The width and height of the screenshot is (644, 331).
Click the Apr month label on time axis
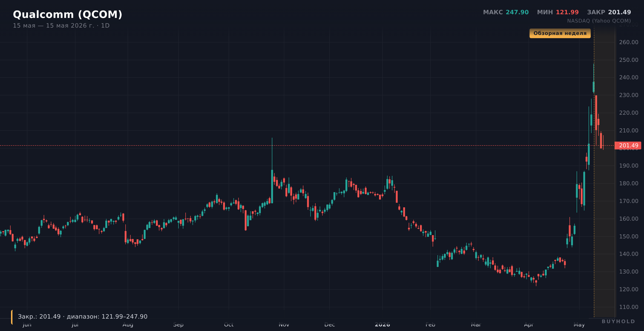[529, 325]
